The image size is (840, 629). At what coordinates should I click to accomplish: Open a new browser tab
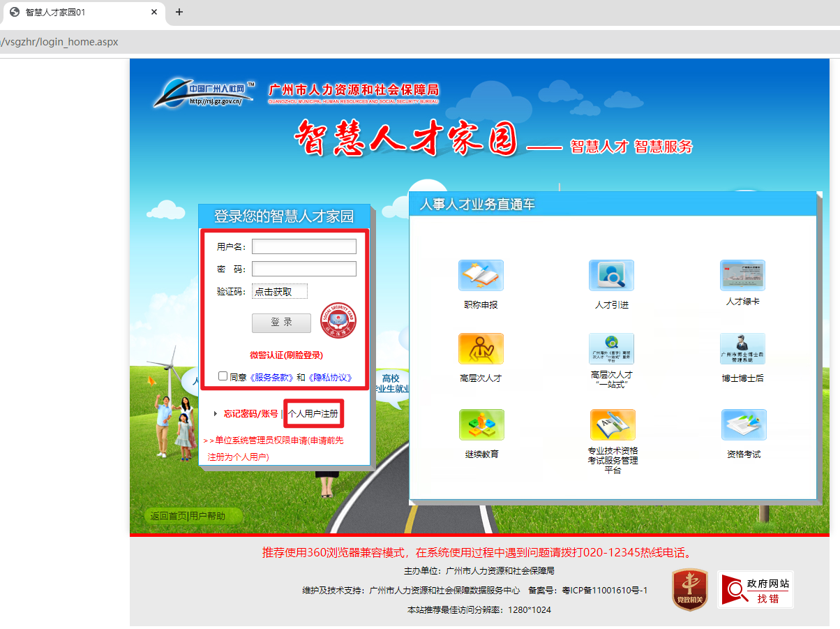coord(179,13)
